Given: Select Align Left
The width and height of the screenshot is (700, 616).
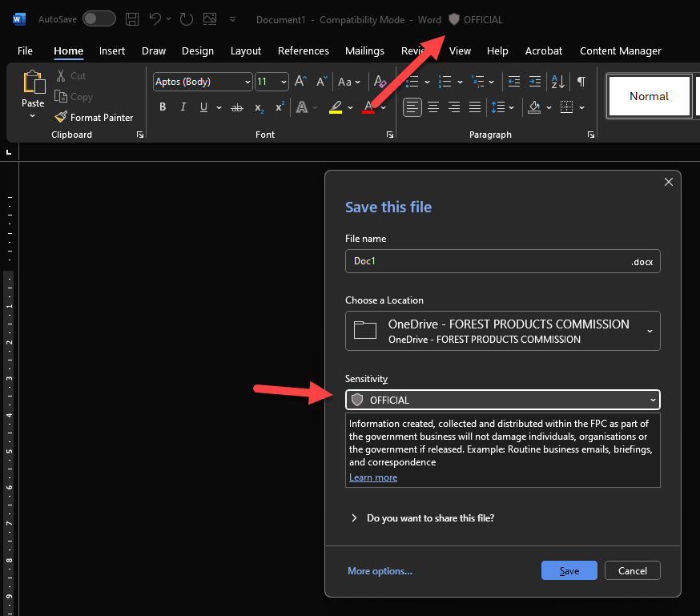Looking at the screenshot, I should point(412,107).
